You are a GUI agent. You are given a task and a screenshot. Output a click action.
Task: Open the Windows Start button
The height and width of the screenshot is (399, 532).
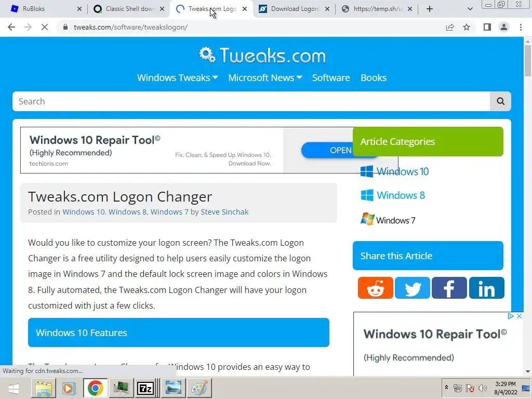pos(14,389)
